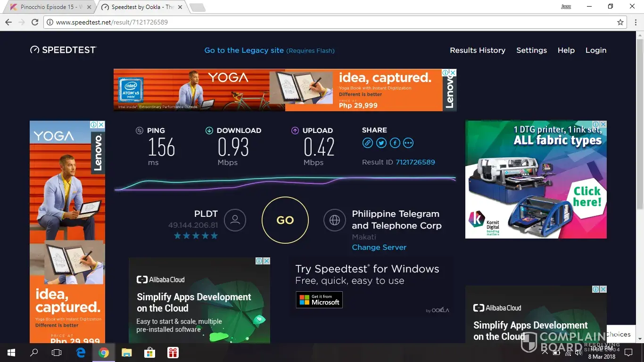Rate PLDT with the fifth star
This screenshot has height=362, width=644.
(x=215, y=236)
